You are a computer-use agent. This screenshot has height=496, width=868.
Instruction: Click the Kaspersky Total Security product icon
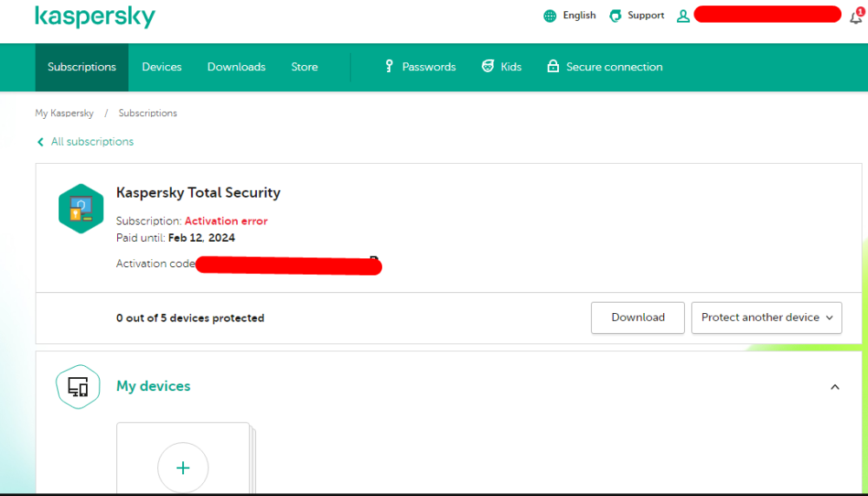coord(81,208)
